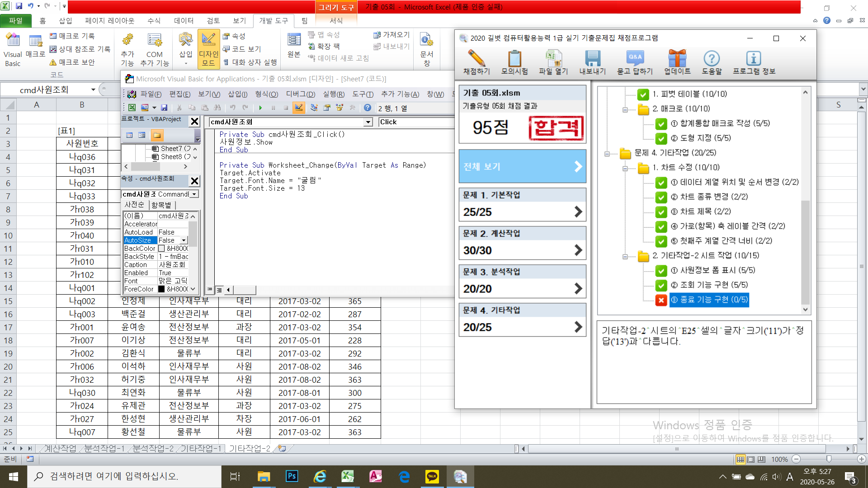Switch to the 기타작업-1 sheet tab

click(201, 448)
